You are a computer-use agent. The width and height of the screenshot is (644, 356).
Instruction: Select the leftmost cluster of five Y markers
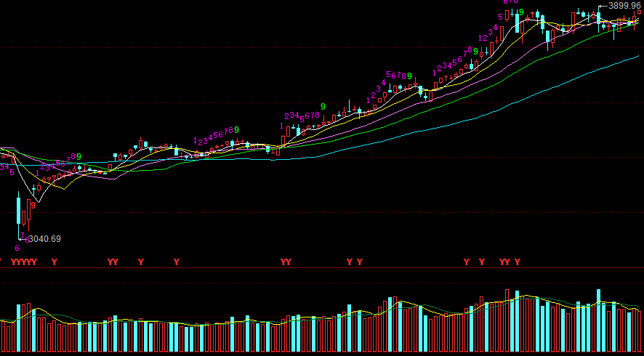[25, 262]
